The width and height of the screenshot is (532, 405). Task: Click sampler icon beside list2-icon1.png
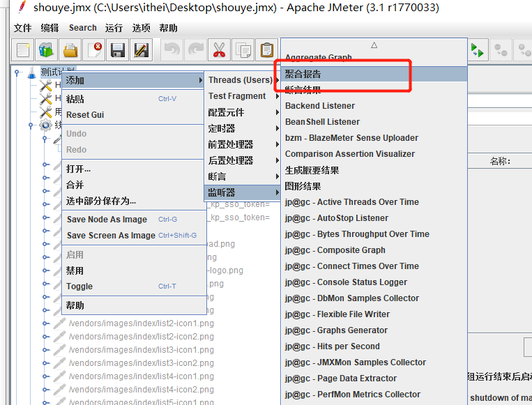point(59,323)
